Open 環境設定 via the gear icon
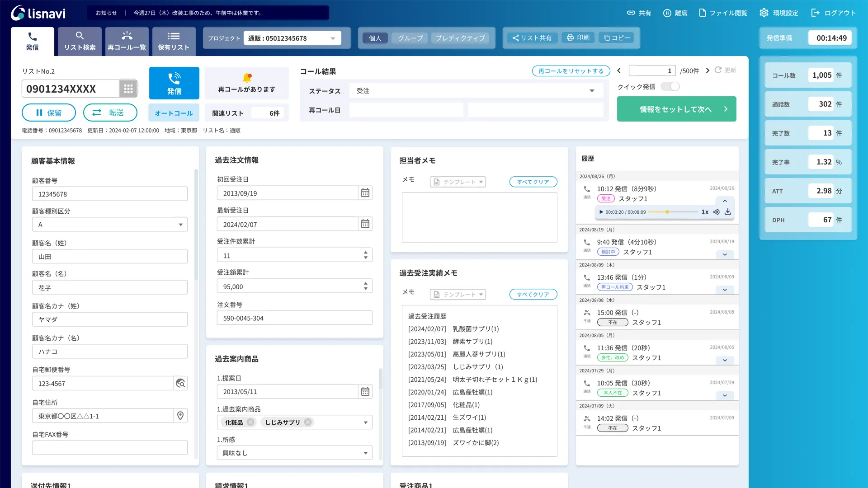Screen dimensions: 868x488 click(x=764, y=13)
